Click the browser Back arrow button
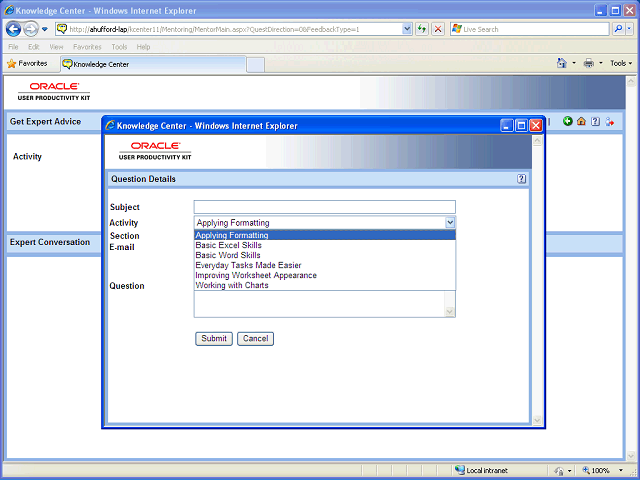 [x=13, y=29]
